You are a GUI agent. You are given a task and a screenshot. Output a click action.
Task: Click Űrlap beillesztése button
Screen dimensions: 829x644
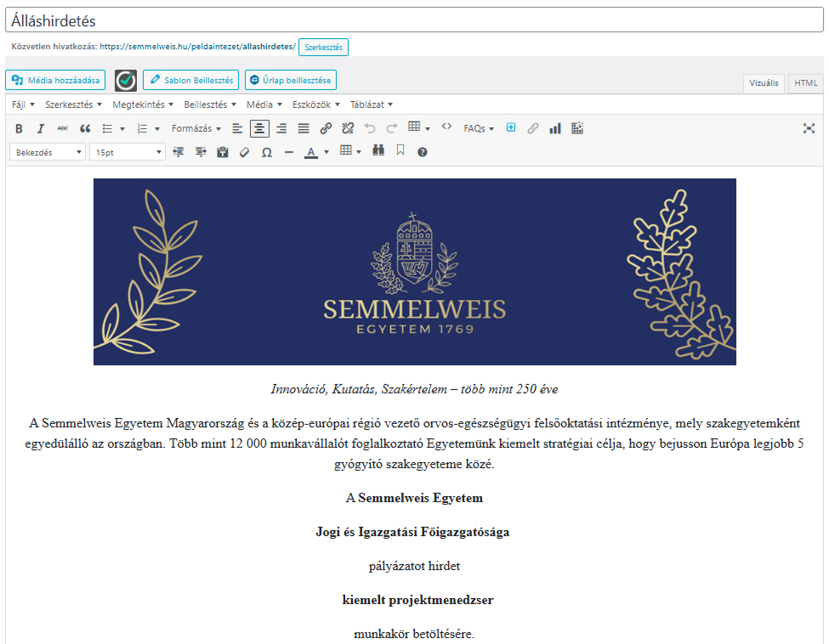(291, 81)
